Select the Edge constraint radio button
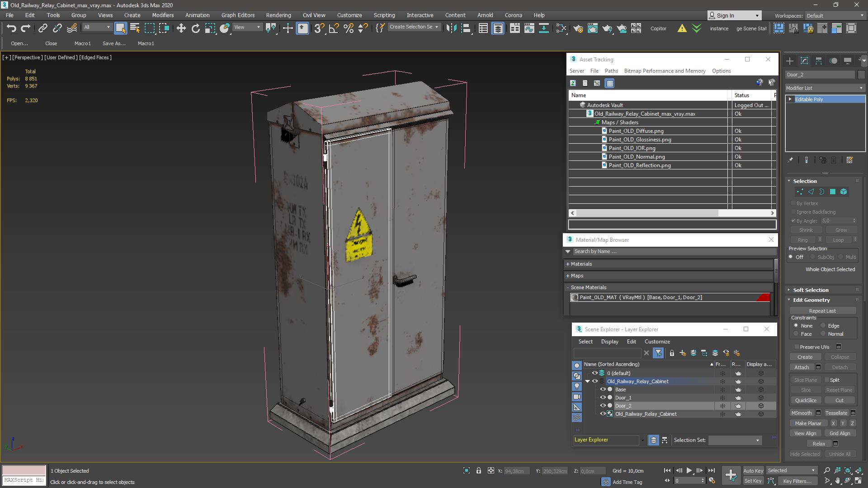The width and height of the screenshot is (868, 488). tap(823, 326)
